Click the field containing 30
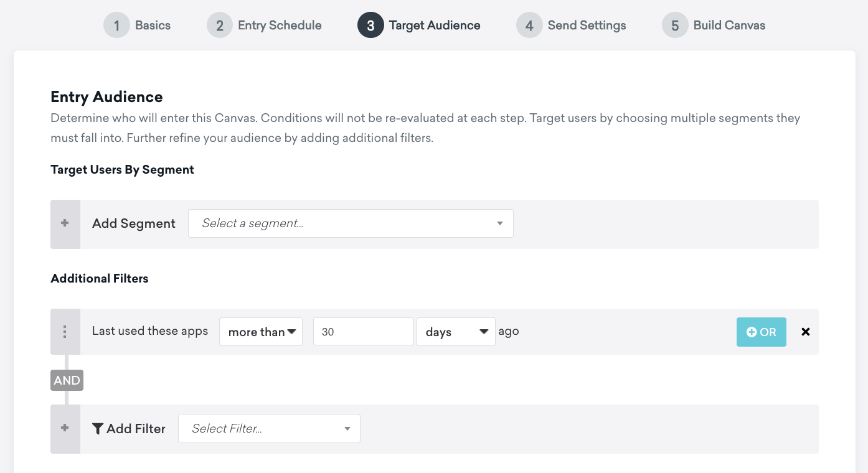868x473 pixels. [364, 332]
